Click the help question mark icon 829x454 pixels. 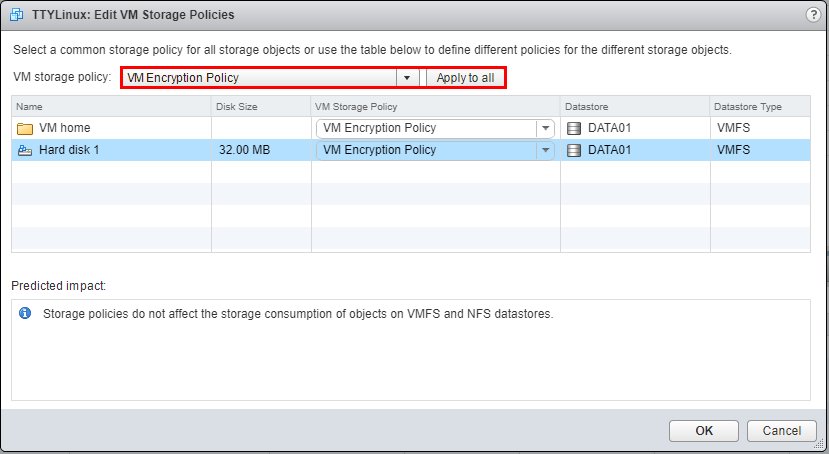(x=813, y=14)
